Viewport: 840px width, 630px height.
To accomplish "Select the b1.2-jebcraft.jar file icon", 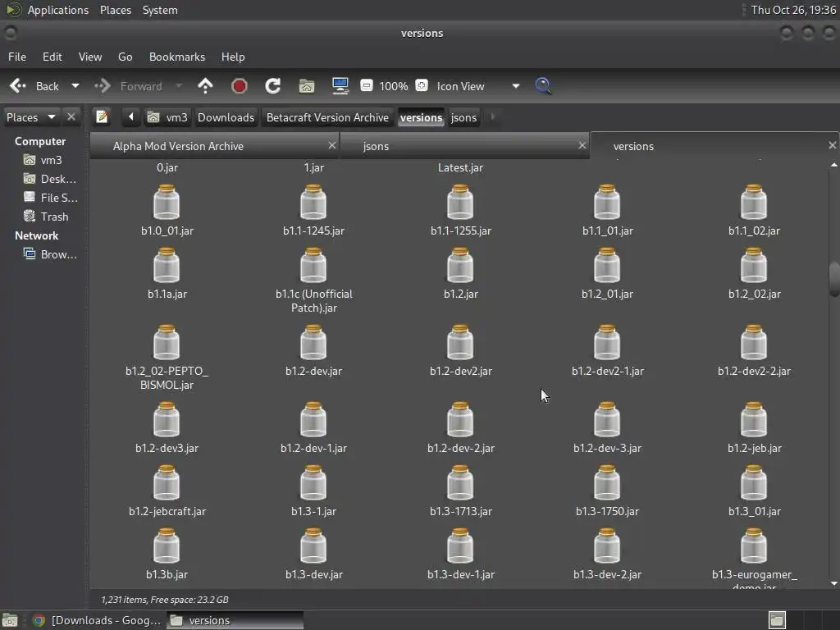I will [167, 483].
